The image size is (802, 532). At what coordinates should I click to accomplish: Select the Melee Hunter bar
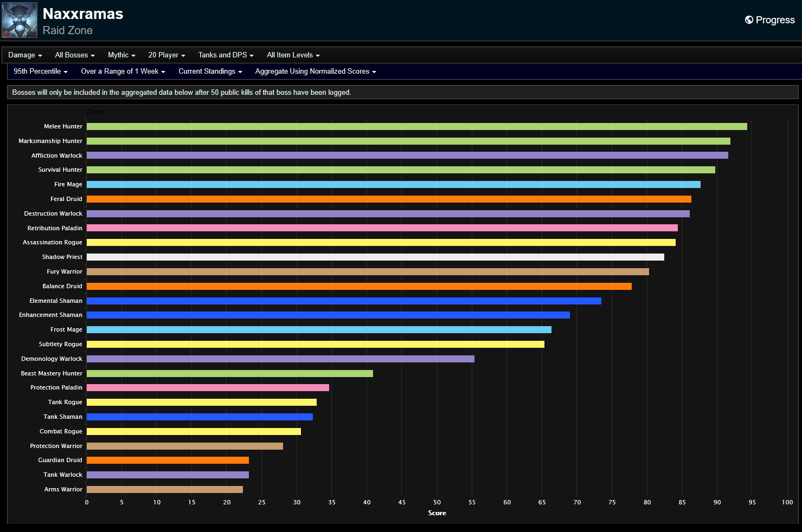pyautogui.click(x=412, y=126)
